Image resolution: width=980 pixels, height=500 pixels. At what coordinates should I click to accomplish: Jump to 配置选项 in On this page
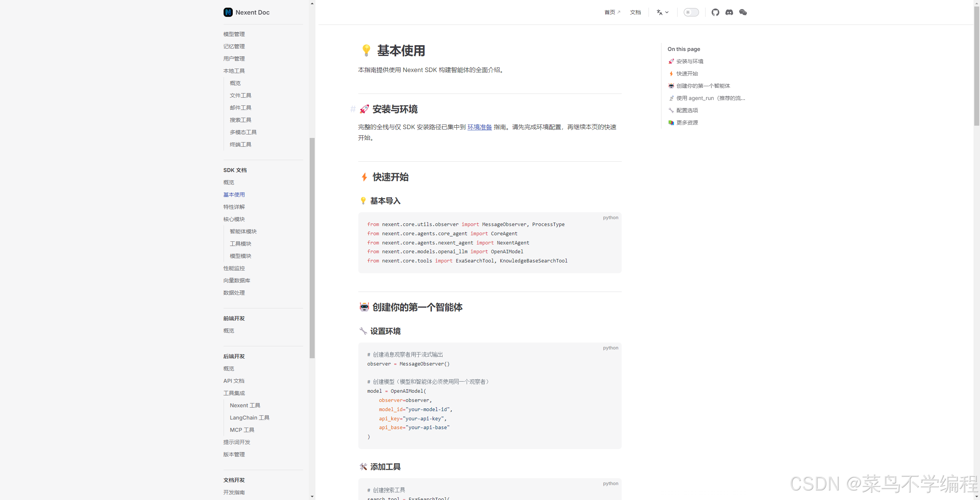(687, 110)
